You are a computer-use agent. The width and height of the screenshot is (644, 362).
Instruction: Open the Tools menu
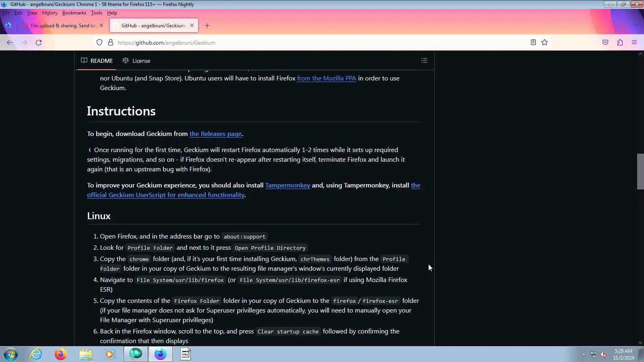97,13
